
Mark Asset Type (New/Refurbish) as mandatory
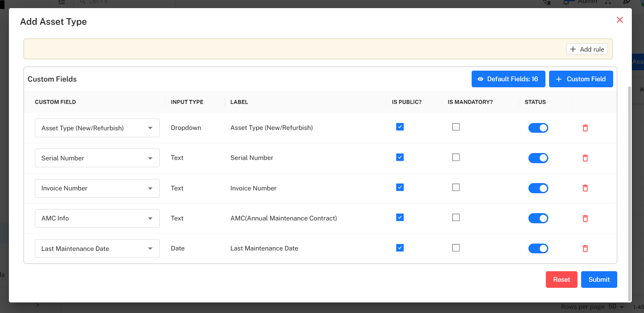click(456, 127)
